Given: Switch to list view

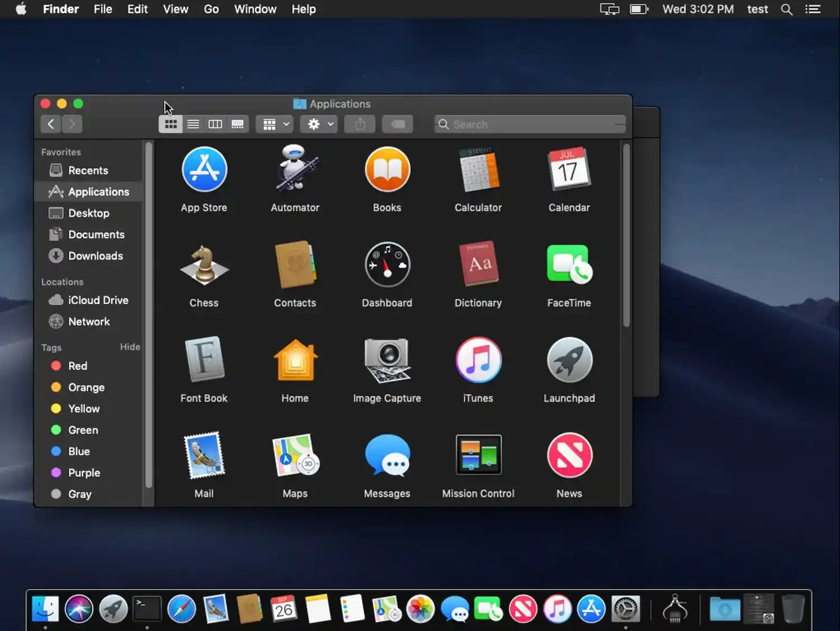Looking at the screenshot, I should point(193,124).
